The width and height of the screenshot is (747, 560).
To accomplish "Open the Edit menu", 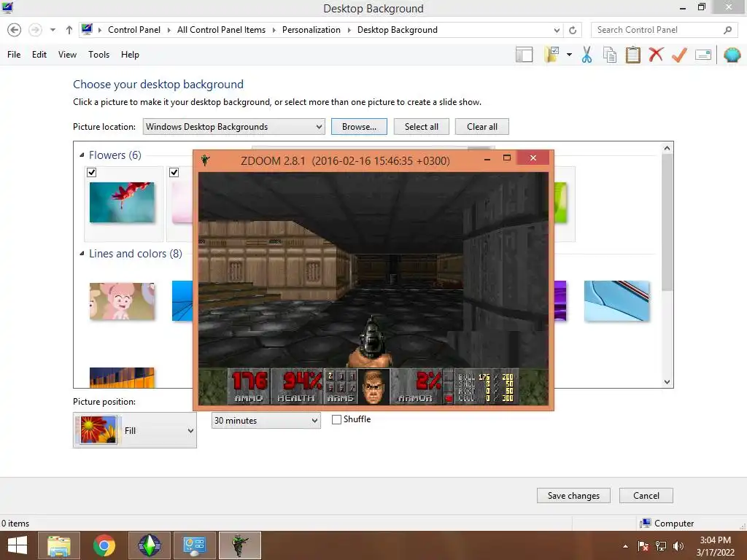I will click(39, 55).
